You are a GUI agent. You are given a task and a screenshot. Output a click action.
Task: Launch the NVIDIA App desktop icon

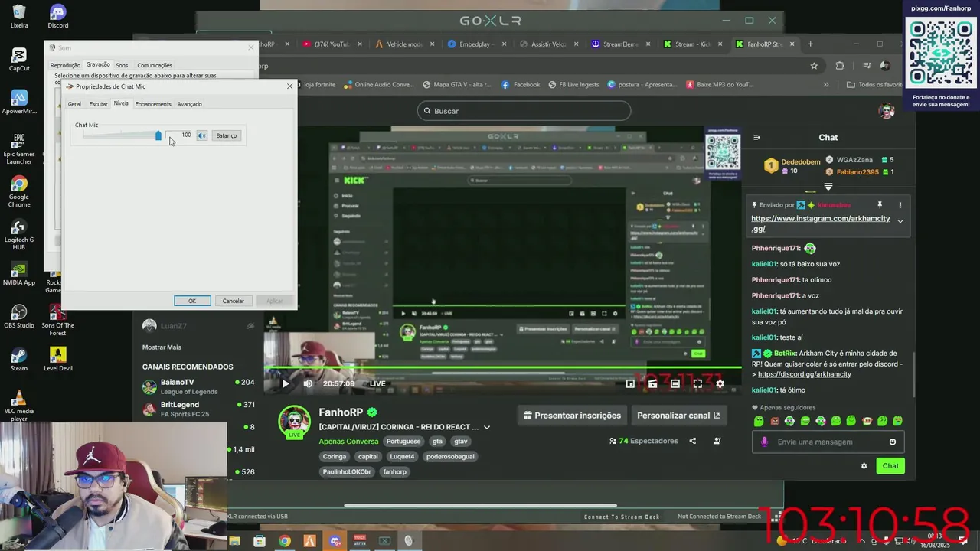19,274
